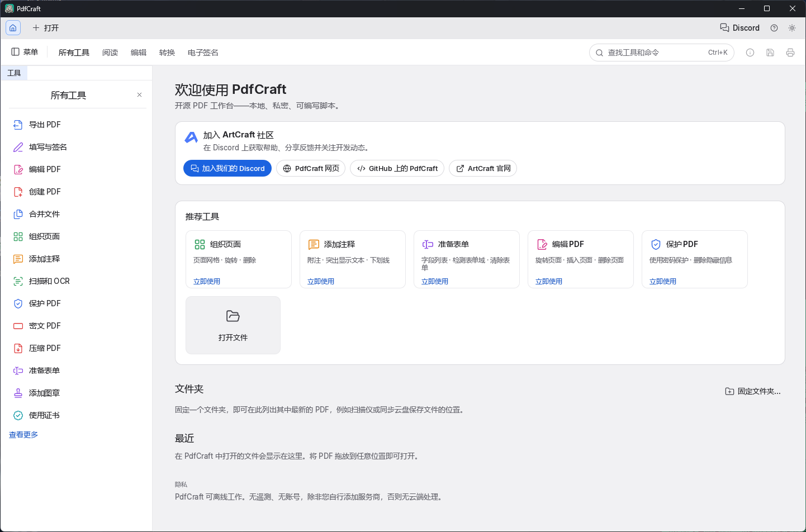Switch to the 电子签名 tab
This screenshot has height=532, width=806.
point(203,53)
